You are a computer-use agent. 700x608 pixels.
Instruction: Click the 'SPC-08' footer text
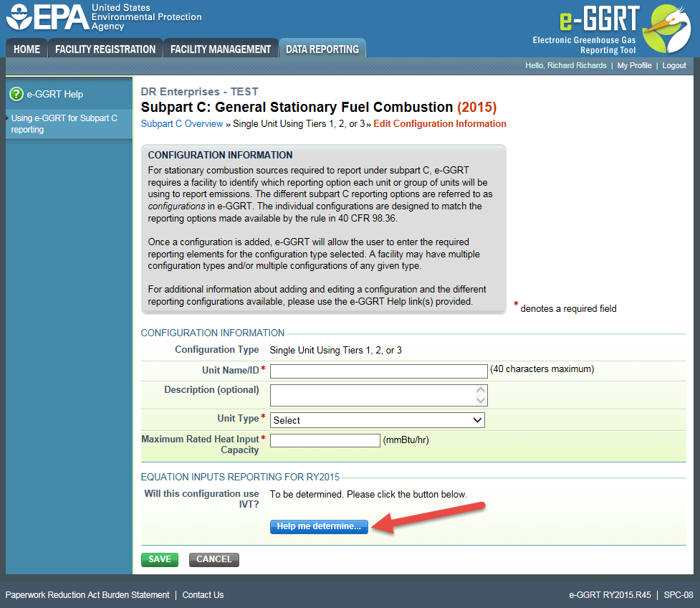(x=678, y=595)
